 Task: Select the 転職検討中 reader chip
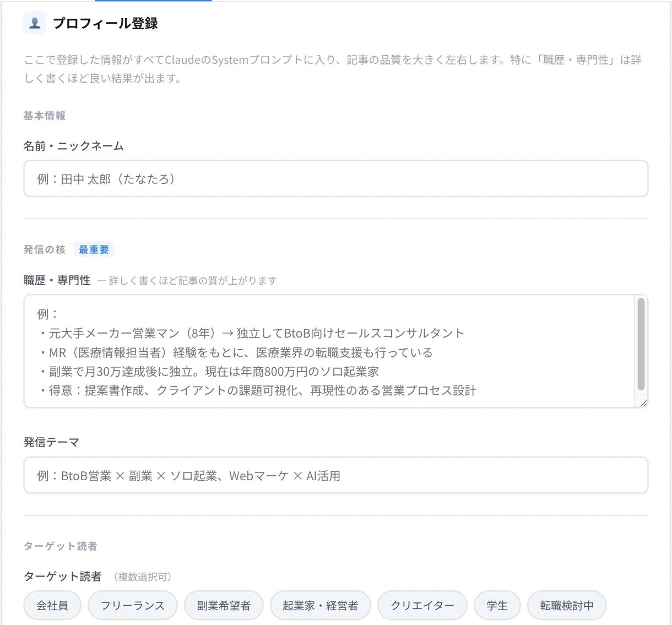point(567,605)
